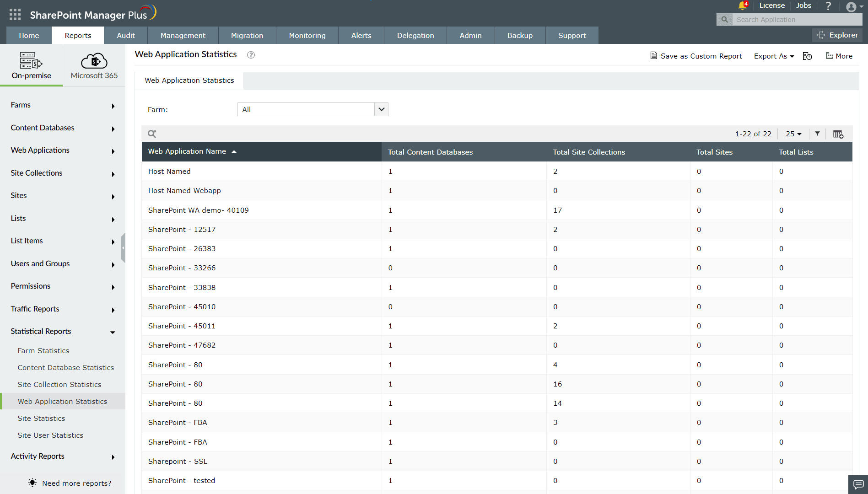Click Save as Custom Report
The height and width of the screenshot is (494, 868).
[696, 56]
